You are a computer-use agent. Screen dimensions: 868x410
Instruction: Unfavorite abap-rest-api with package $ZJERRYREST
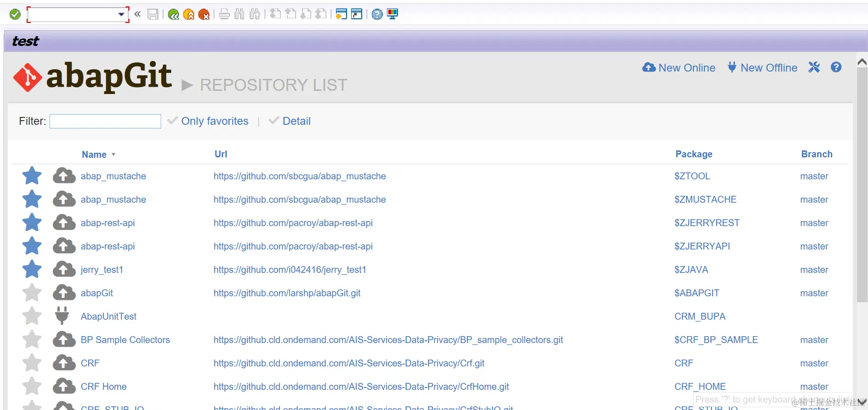click(x=32, y=222)
